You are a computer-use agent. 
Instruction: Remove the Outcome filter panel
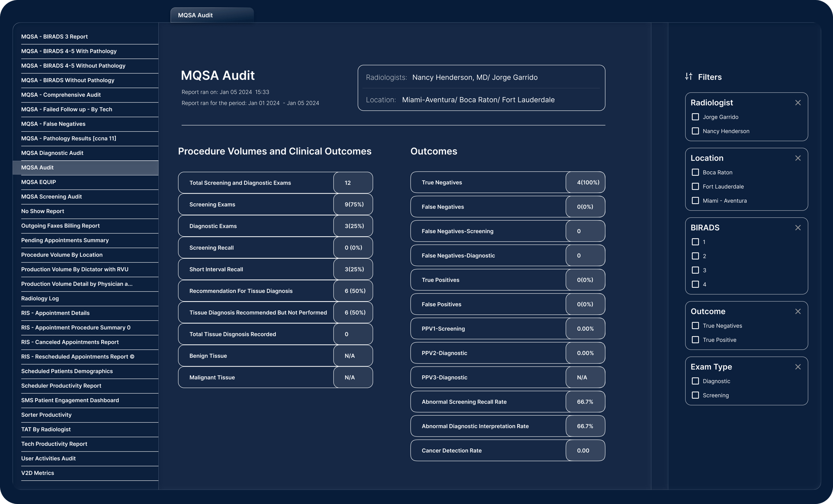(x=798, y=312)
